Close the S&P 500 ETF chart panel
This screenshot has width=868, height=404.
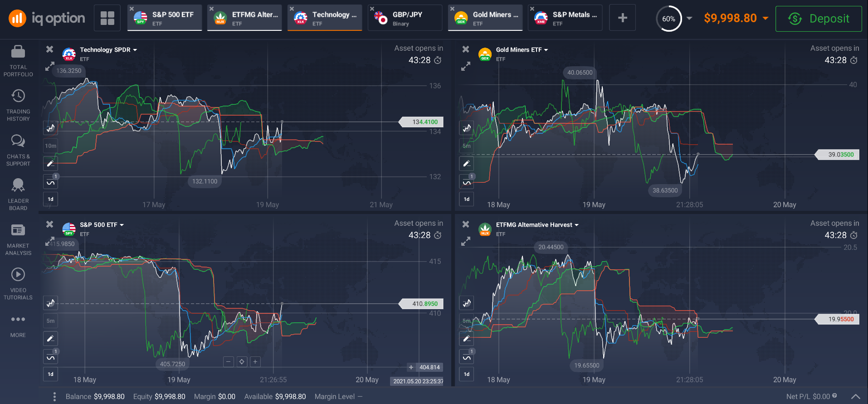point(50,224)
